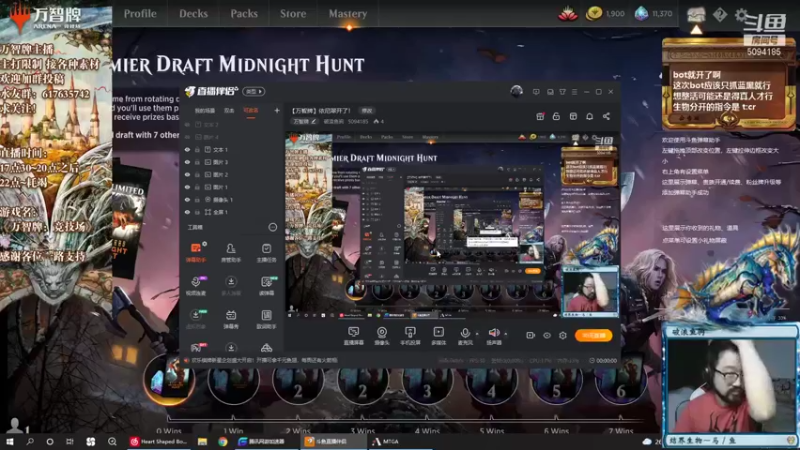Open the Store tab in MTG Arena
The image size is (800, 450).
click(293, 14)
